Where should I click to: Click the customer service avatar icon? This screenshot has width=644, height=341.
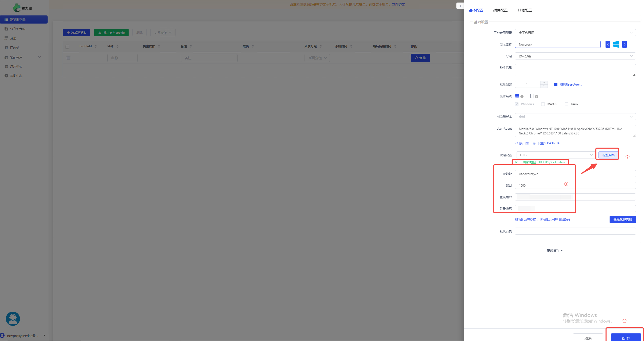pyautogui.click(x=13, y=318)
